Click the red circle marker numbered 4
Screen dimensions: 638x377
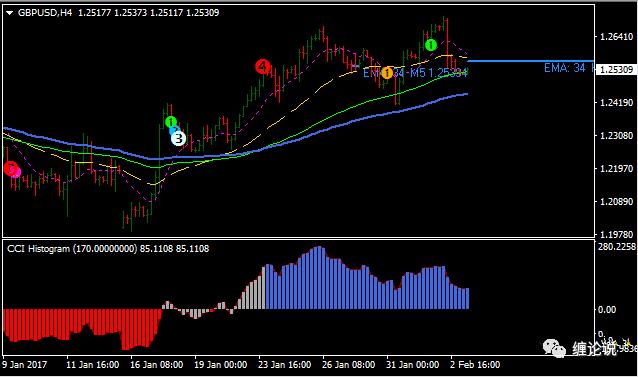263,66
